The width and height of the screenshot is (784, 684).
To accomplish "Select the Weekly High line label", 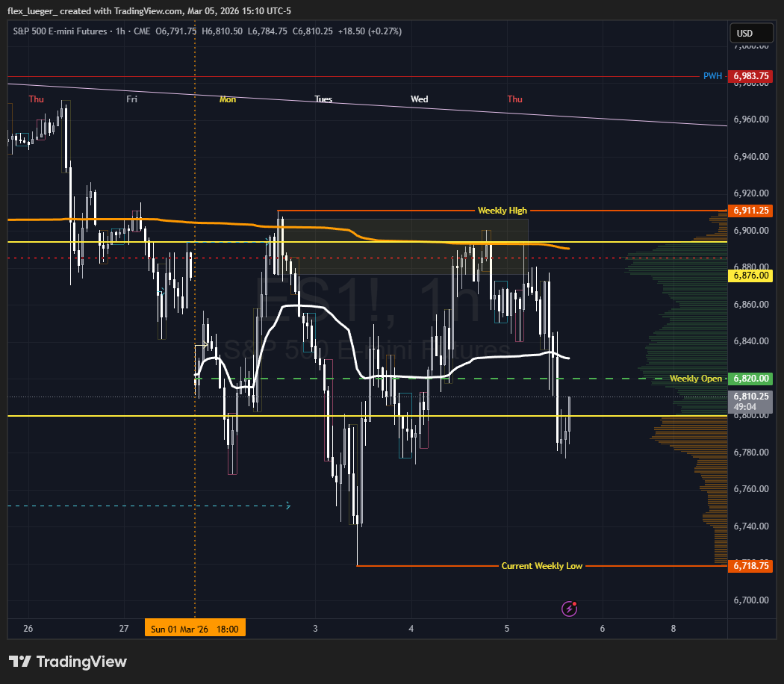I will (x=502, y=211).
